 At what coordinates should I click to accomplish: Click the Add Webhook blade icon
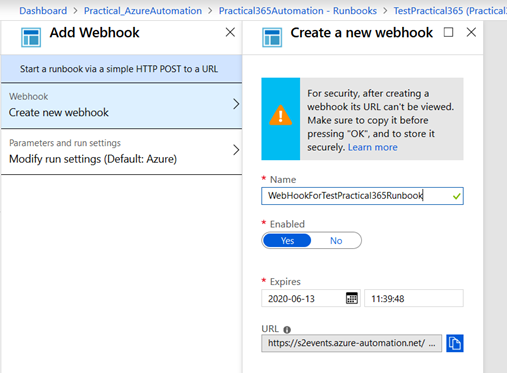click(x=31, y=37)
